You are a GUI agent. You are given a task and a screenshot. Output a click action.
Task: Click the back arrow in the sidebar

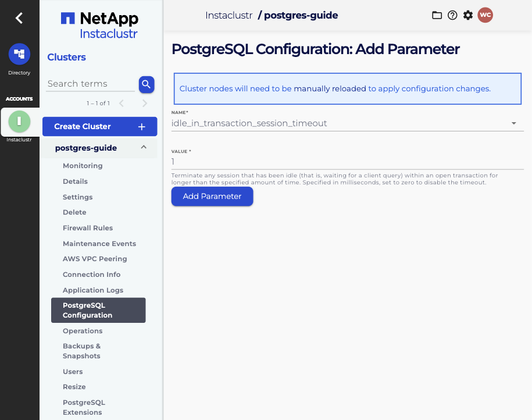19,18
